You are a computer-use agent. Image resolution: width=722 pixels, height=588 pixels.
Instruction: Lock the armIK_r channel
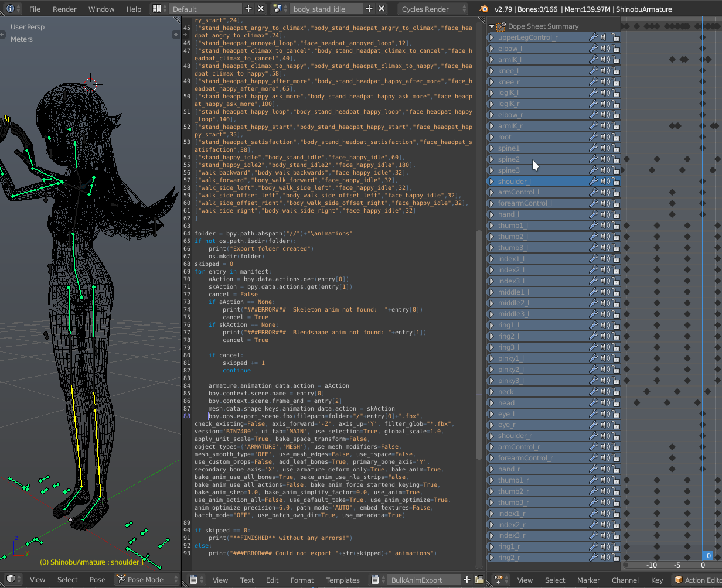[x=615, y=126]
